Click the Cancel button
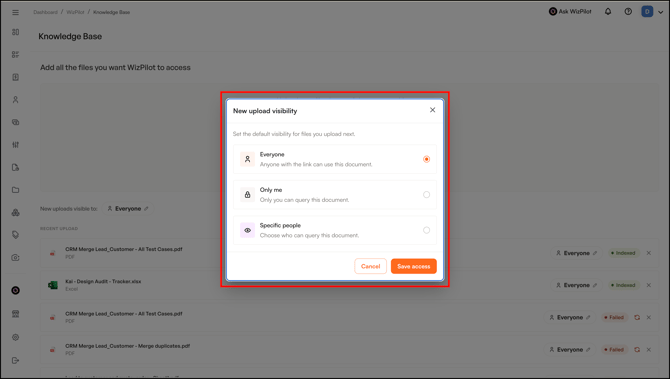This screenshot has width=670, height=379. [370, 266]
